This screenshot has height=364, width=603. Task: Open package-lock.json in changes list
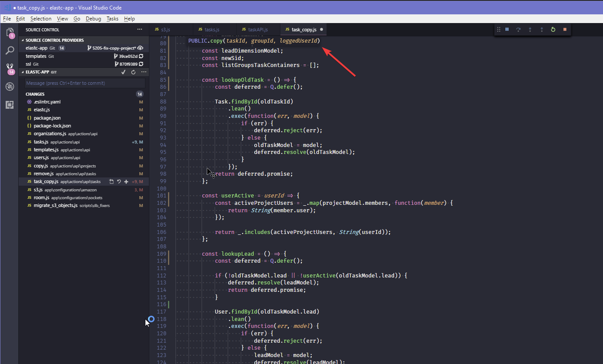[84, 126]
